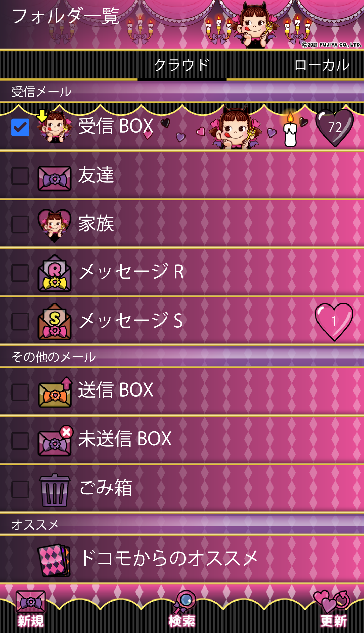This screenshot has width=364, height=633.
Task: Open the 友達 folder
Action: [x=182, y=175]
